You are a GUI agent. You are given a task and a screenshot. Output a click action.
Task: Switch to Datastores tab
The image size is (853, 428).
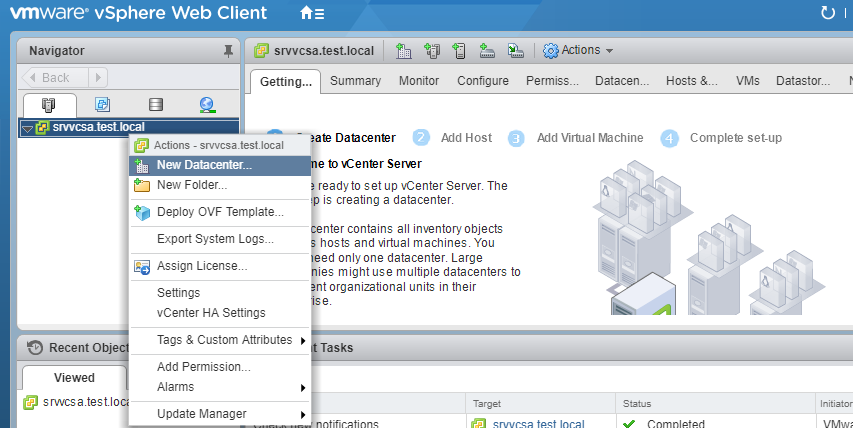(x=803, y=81)
